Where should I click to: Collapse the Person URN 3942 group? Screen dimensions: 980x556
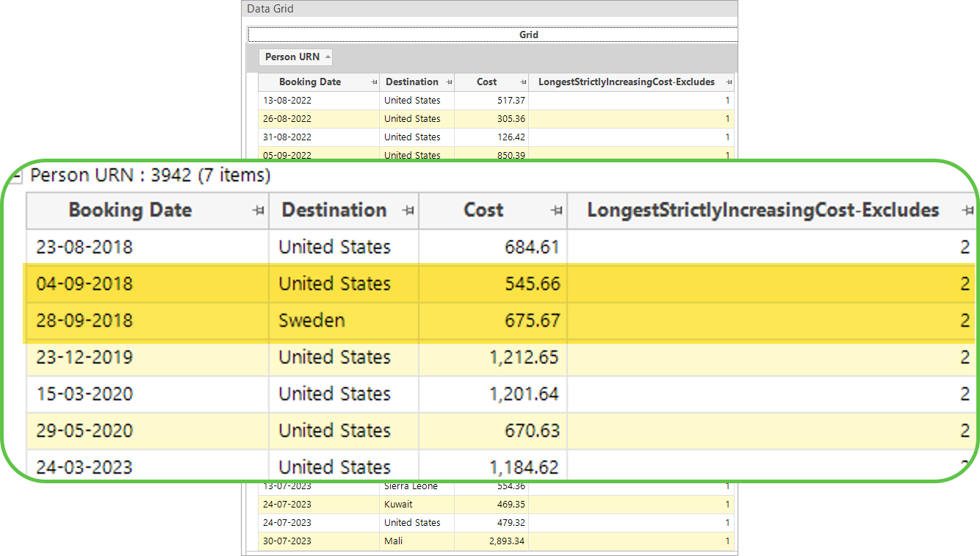pyautogui.click(x=17, y=176)
